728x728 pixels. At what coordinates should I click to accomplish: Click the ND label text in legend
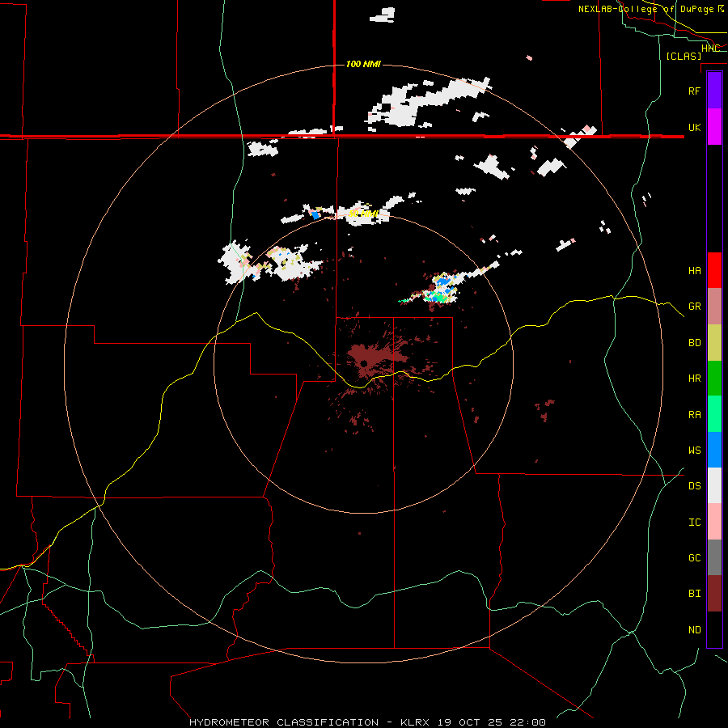[x=694, y=629]
